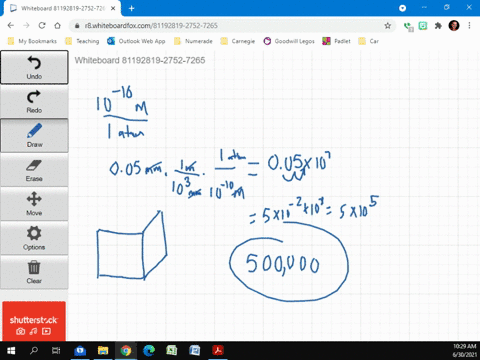
Task: Bookmark this page with star icon
Action: pyautogui.click(x=387, y=26)
